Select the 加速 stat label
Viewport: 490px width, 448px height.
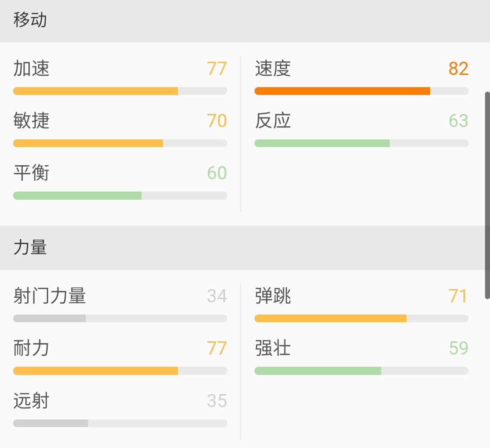pyautogui.click(x=30, y=69)
